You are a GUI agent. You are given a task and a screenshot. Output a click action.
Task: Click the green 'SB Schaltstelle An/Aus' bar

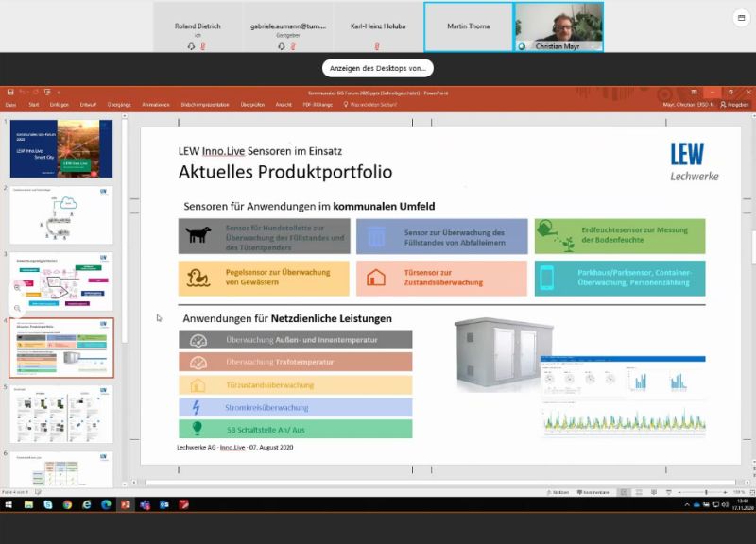[296, 429]
